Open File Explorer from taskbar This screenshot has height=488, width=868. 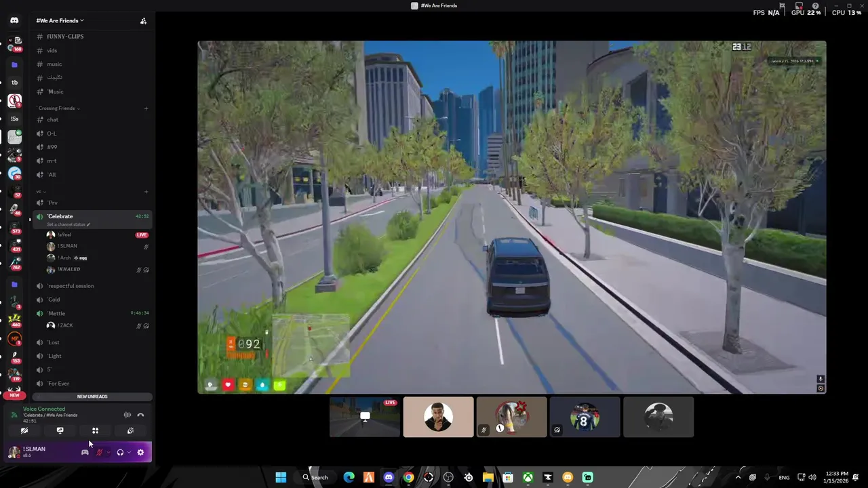pos(488,477)
